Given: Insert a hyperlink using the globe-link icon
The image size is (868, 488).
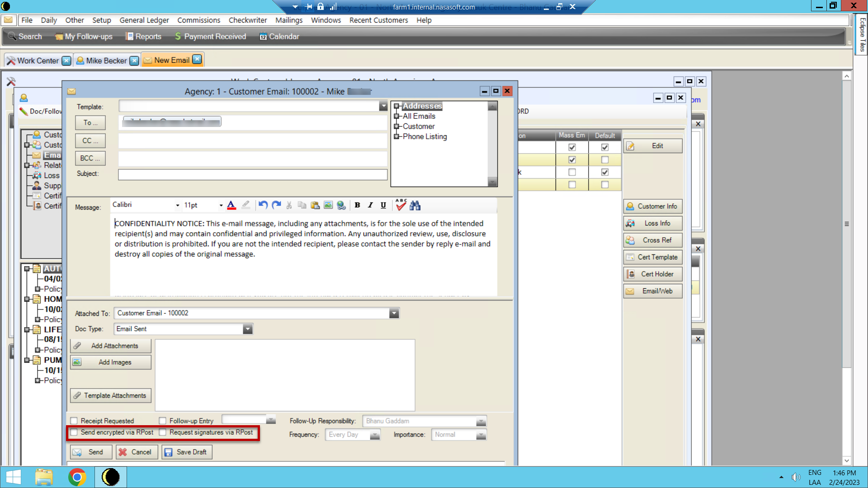Looking at the screenshot, I should pos(341,205).
